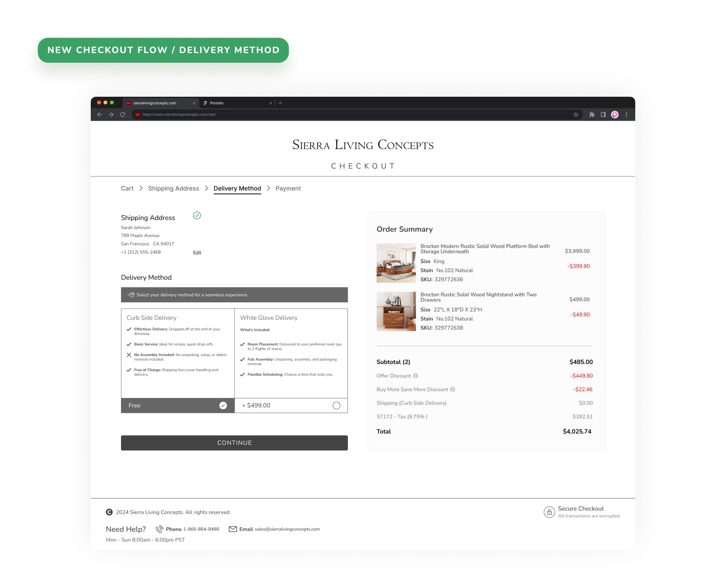Click Brocton Rustic Solid Wood Nightstand title
This screenshot has width=726, height=588.
pos(478,297)
